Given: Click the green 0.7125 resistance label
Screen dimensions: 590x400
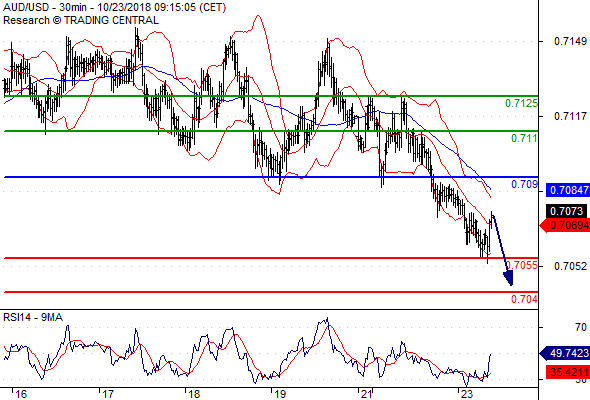Looking at the screenshot, I should click(x=521, y=103).
